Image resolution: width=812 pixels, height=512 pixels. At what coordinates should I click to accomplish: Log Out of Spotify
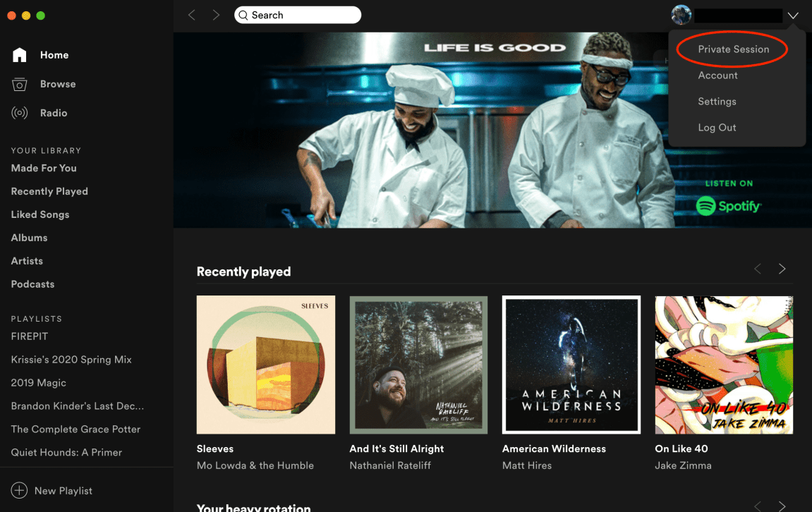pos(717,127)
